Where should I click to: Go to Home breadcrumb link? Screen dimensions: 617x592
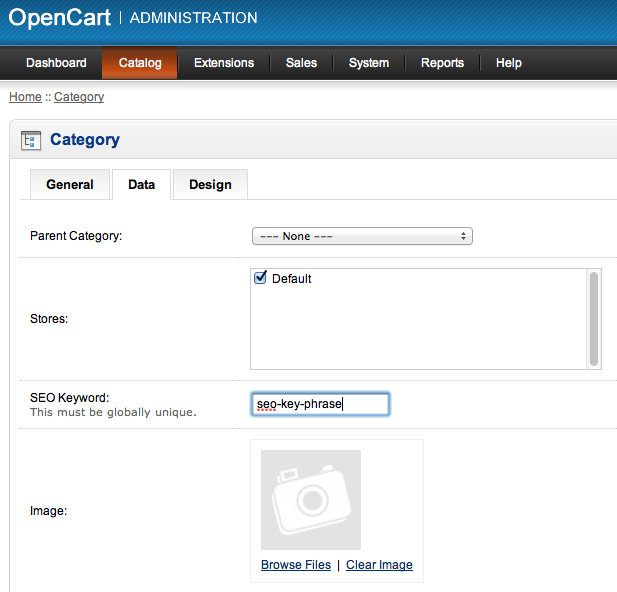coord(25,97)
